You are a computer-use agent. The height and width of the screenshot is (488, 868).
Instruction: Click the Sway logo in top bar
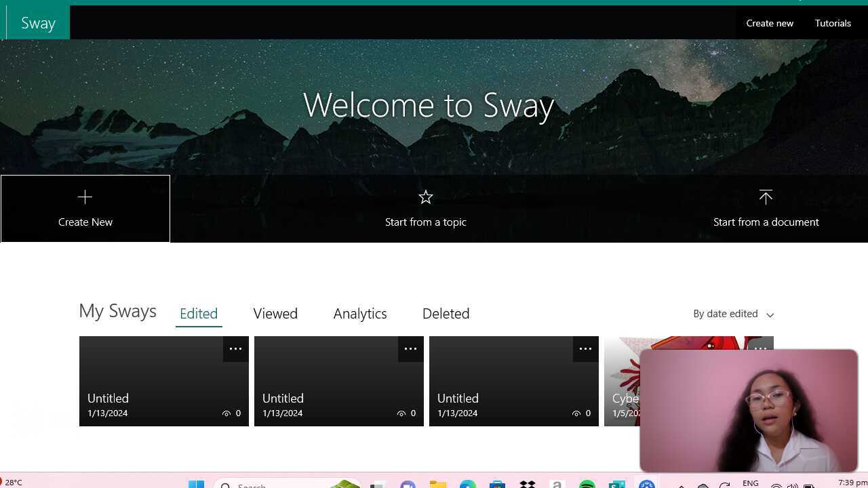pyautogui.click(x=37, y=22)
